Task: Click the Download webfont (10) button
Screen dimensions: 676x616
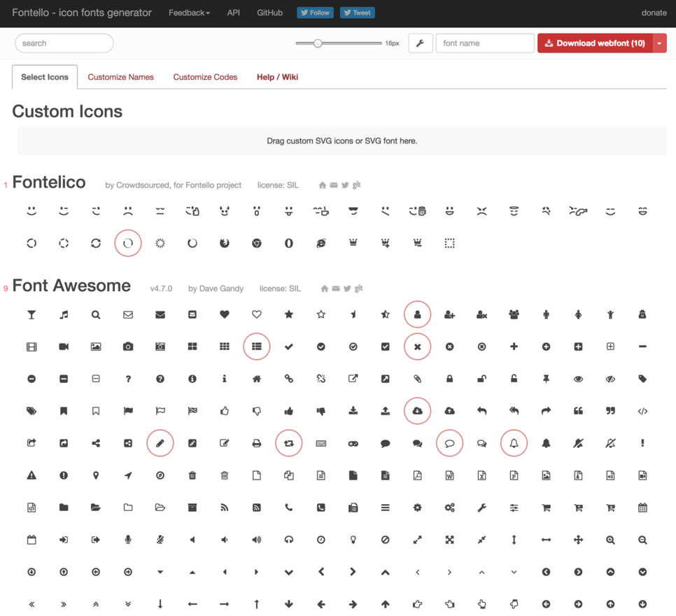Action: (595, 43)
